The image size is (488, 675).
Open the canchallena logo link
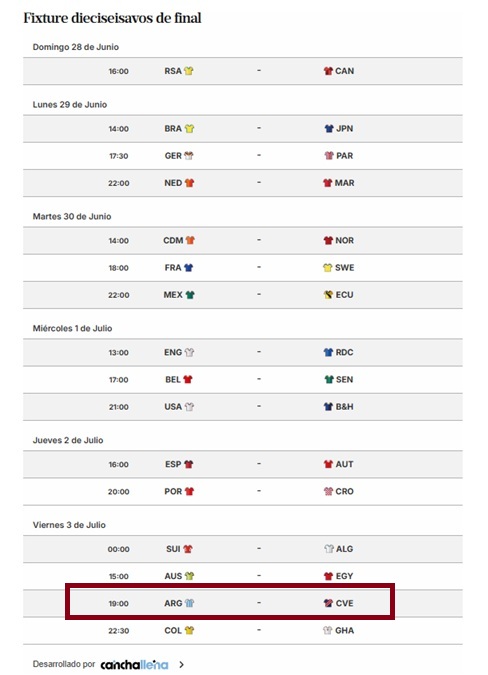pos(134,665)
